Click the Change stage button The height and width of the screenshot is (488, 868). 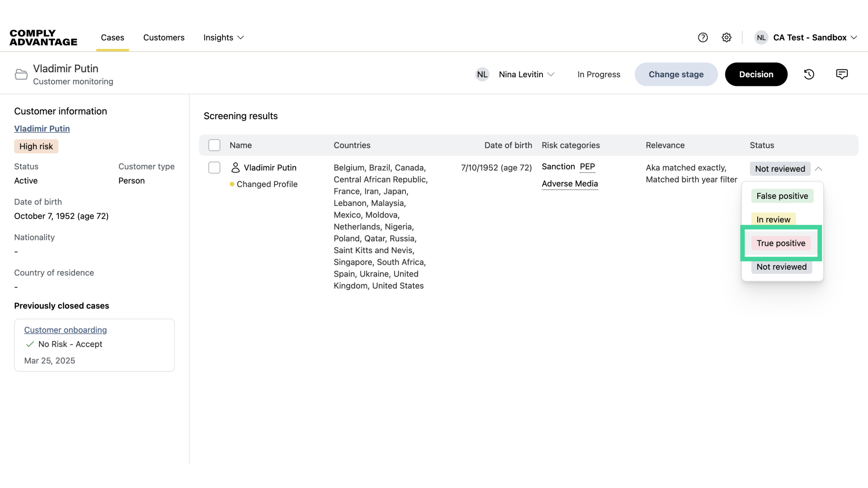(676, 75)
